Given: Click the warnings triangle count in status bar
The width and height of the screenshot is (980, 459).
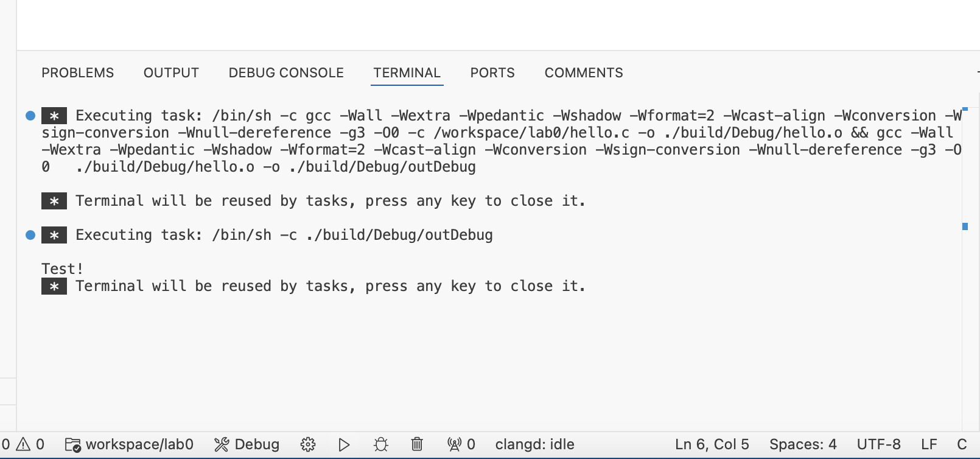Looking at the screenshot, I should [x=30, y=444].
